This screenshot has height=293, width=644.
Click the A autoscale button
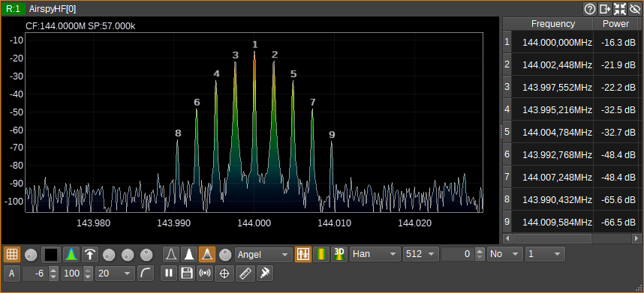[x=11, y=274]
